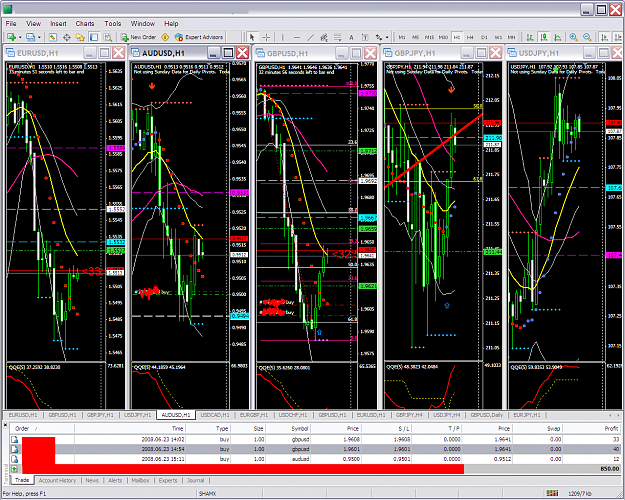Select the text 'A' drawing tool
The image size is (625, 500).
[351, 37]
